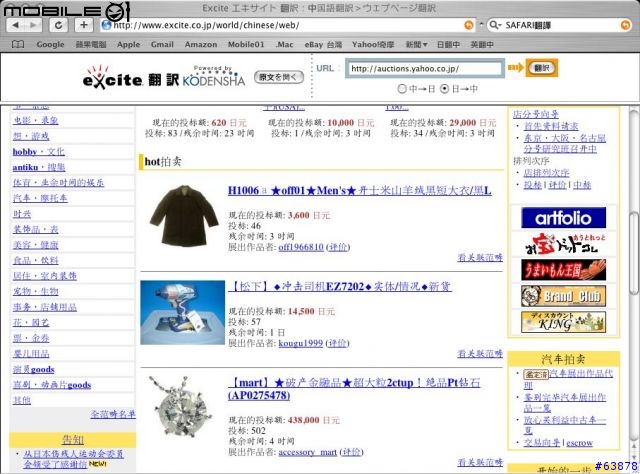The height and width of the screenshot is (474, 640).
Task: Open the Amazon bookmark
Action: [x=201, y=44]
